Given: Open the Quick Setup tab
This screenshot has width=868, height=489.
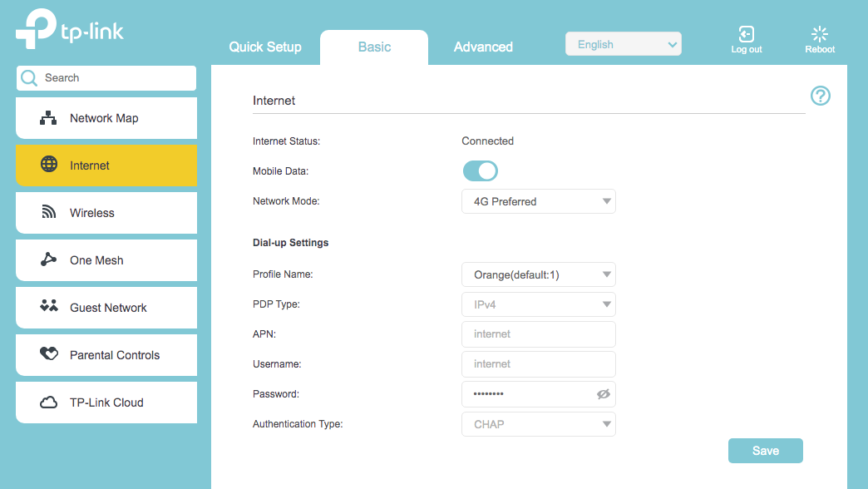Looking at the screenshot, I should coord(265,47).
